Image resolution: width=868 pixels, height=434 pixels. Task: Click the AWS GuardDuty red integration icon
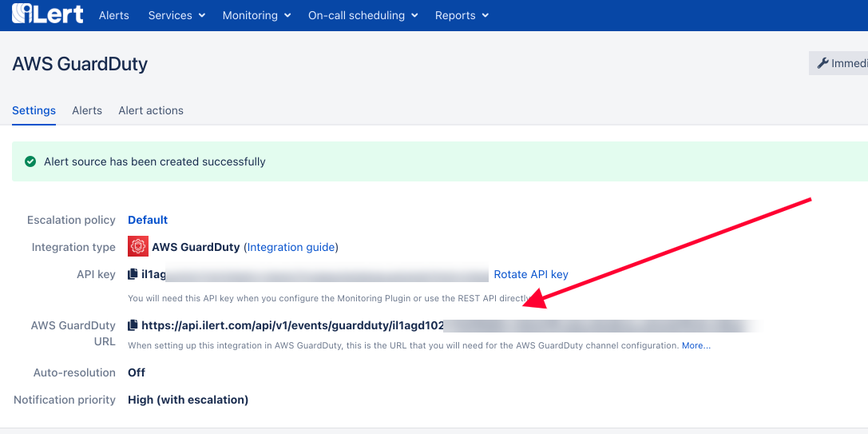click(x=138, y=247)
